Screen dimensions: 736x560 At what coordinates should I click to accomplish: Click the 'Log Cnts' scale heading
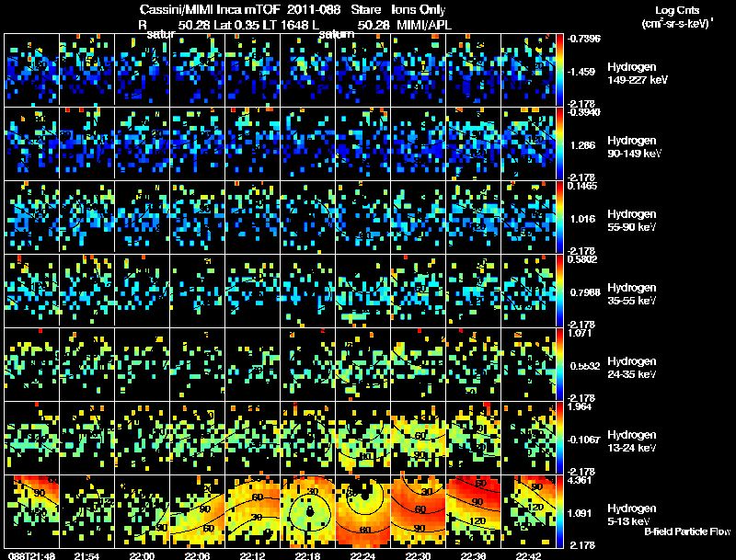pyautogui.click(x=677, y=10)
